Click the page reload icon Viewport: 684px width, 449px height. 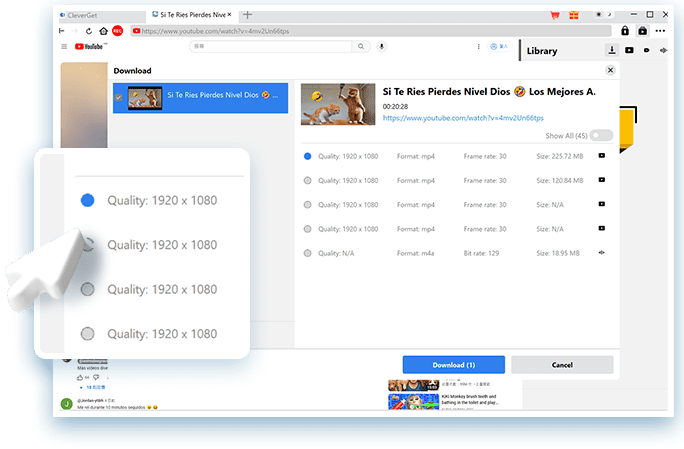pos(88,31)
